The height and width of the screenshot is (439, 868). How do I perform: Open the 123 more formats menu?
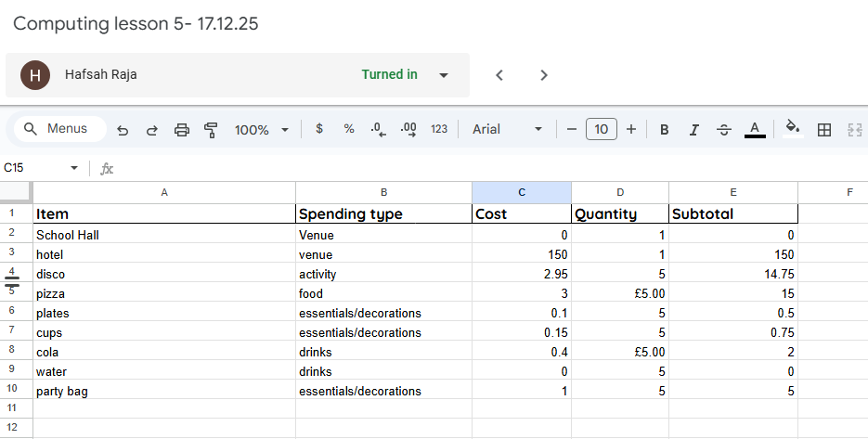click(439, 129)
